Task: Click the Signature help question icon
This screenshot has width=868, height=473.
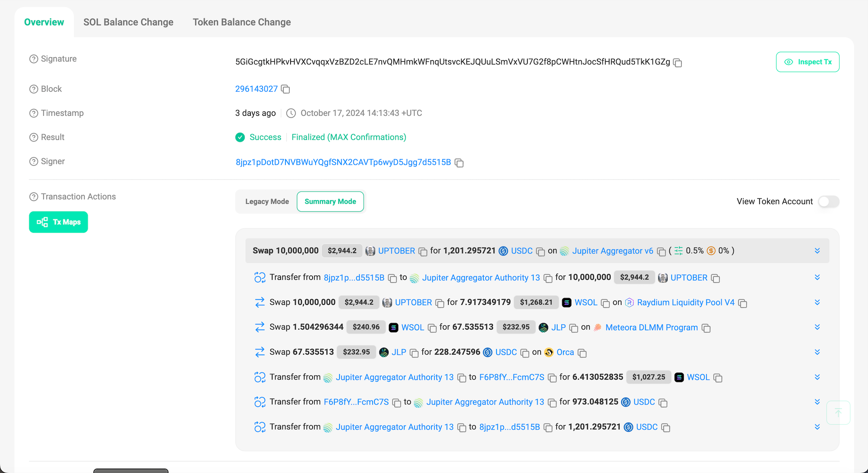Action: click(x=33, y=59)
